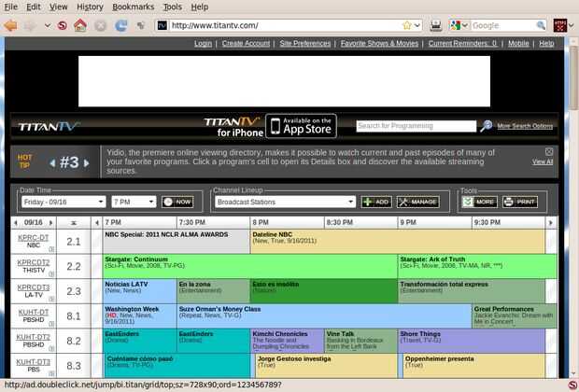
Task: Click the KPRC-DT channel link
Action: tap(34, 238)
